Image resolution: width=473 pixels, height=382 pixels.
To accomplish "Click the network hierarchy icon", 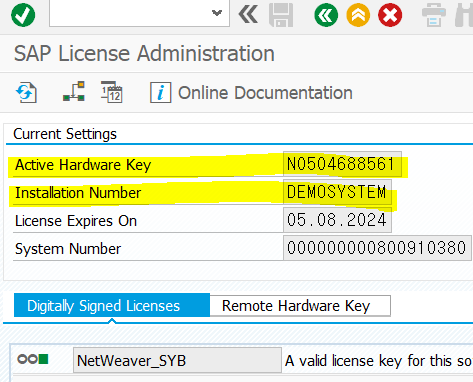I will click(74, 91).
